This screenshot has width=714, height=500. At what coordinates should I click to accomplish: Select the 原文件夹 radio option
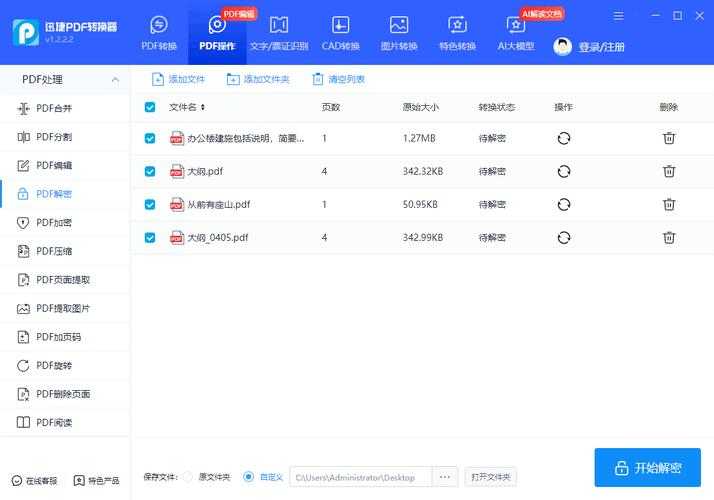[x=188, y=477]
